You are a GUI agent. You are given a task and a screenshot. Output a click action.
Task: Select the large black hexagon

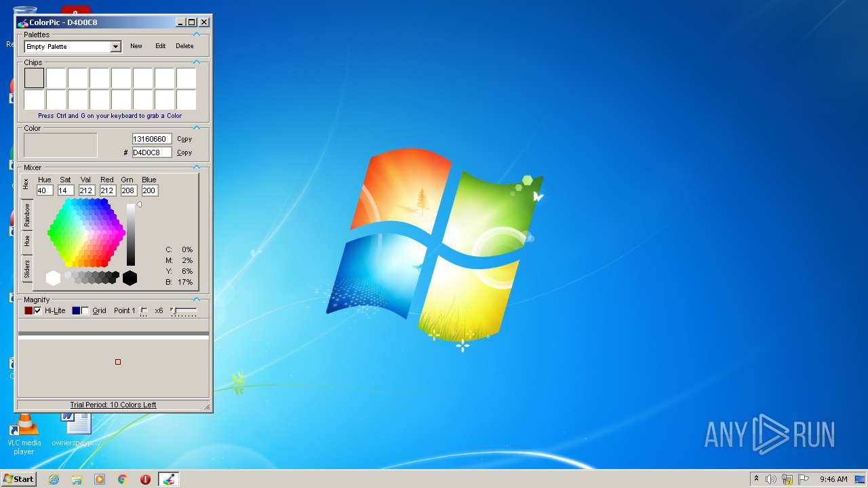(130, 278)
